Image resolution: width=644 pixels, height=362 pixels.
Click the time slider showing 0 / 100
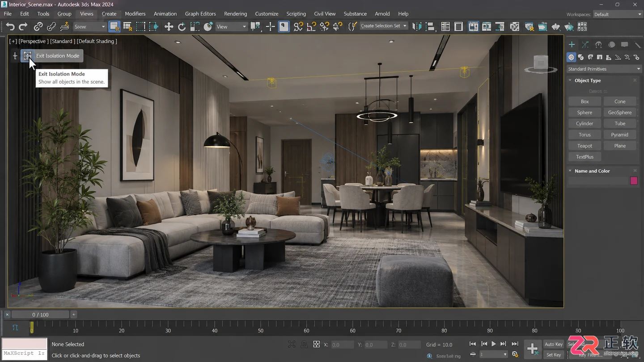point(40,315)
